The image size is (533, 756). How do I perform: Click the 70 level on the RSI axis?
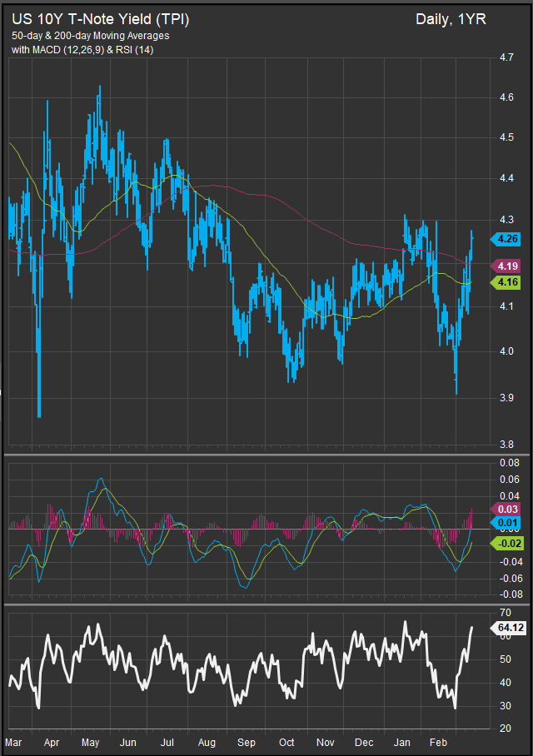[x=503, y=613]
